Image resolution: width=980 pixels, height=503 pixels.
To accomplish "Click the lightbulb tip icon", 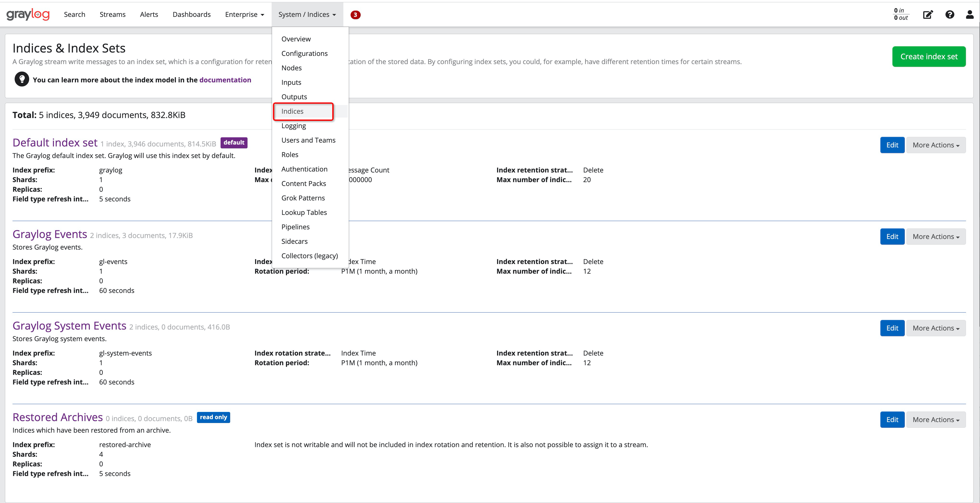I will (x=22, y=79).
